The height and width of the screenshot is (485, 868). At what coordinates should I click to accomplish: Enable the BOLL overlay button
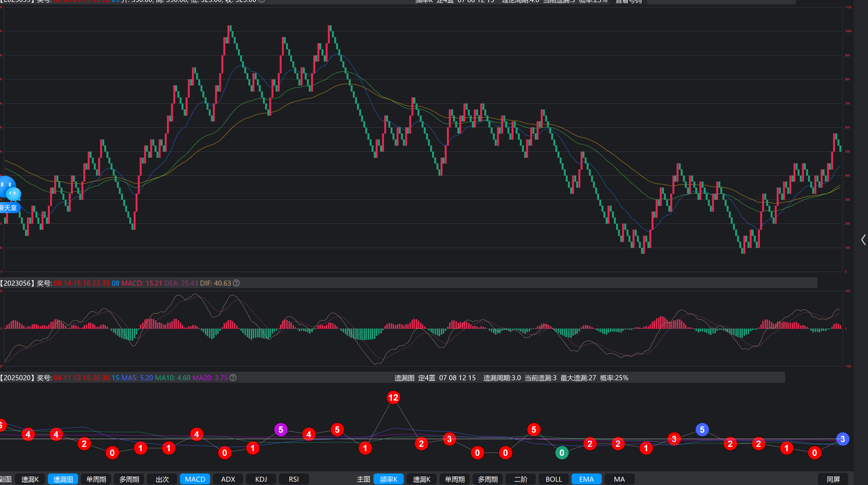(x=554, y=479)
